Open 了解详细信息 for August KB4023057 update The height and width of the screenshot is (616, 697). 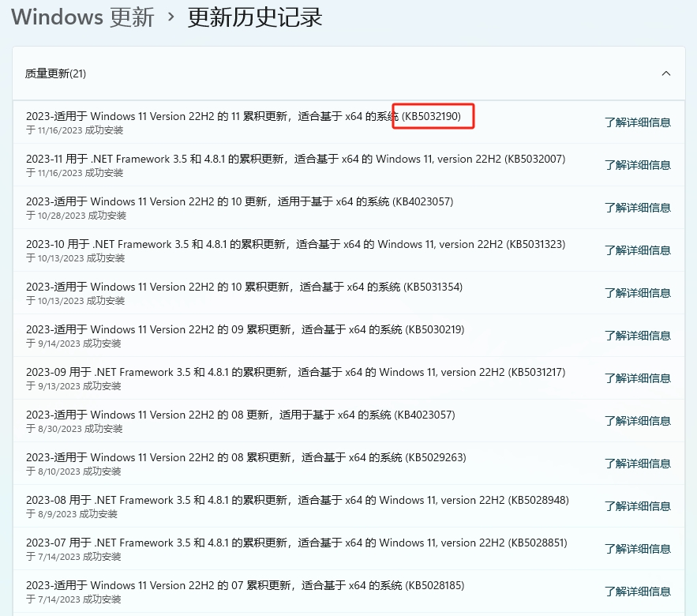[x=636, y=420]
